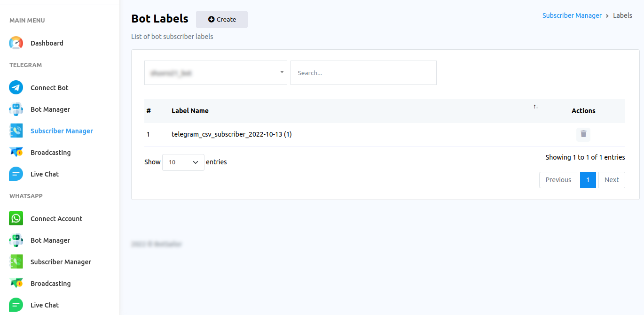Go to page 1 in pagination
Image resolution: width=644 pixels, height=315 pixels.
[588, 180]
